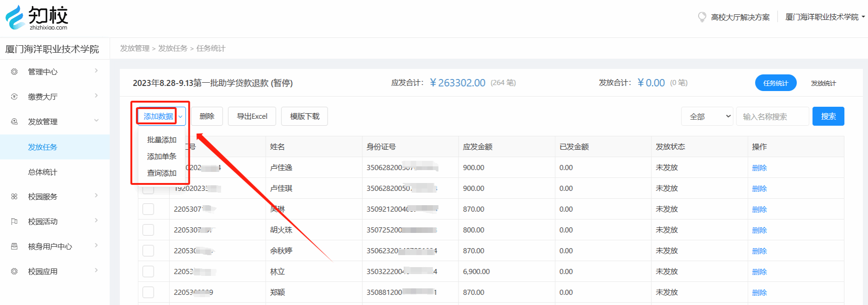Tick the checkbox for row 吴琳
This screenshot has width=868, height=305.
pyautogui.click(x=148, y=209)
